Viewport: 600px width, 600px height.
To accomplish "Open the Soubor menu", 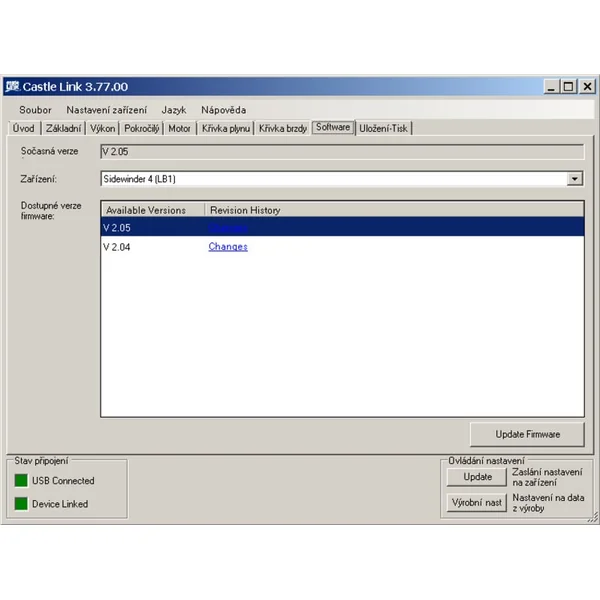I will 35,109.
